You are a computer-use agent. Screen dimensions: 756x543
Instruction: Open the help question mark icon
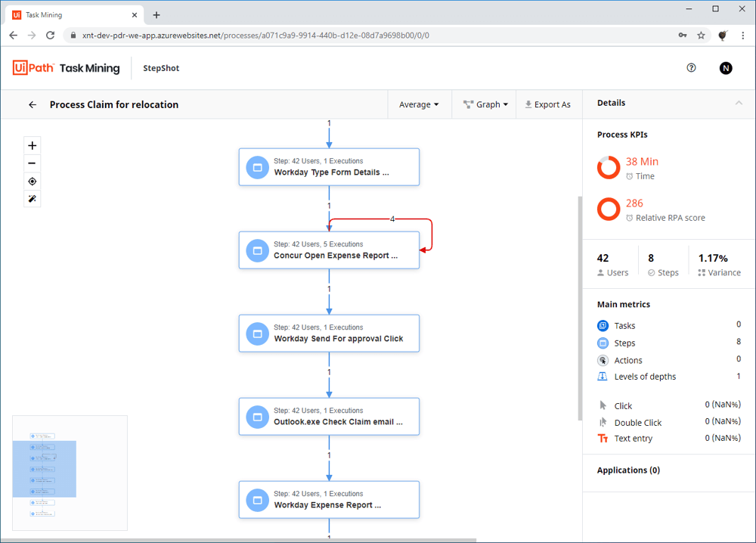tap(691, 68)
